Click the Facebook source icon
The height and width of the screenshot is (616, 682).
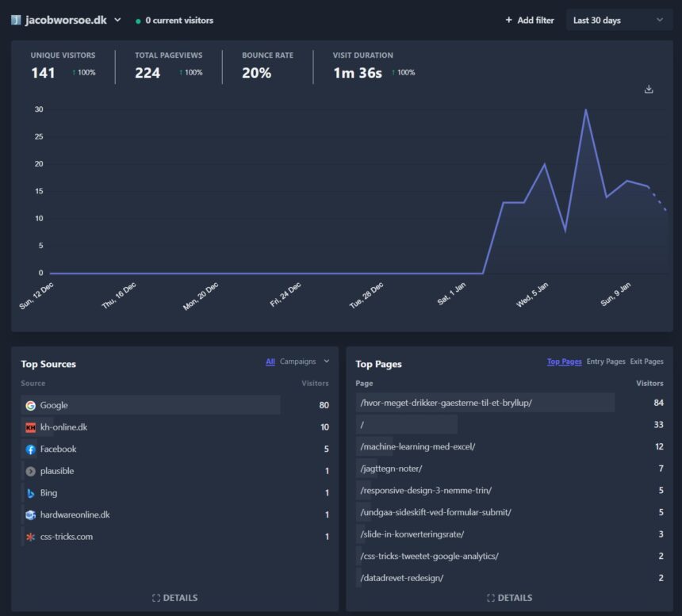[x=30, y=450]
